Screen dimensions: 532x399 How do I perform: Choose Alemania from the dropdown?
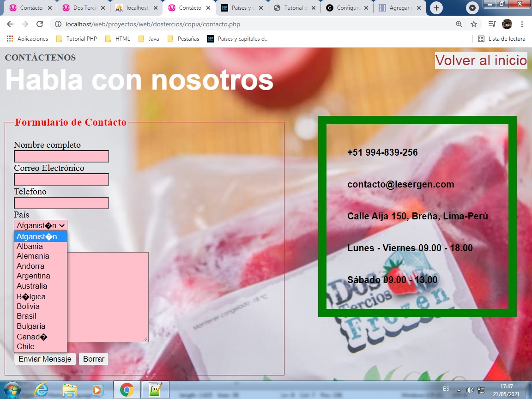click(x=41, y=256)
